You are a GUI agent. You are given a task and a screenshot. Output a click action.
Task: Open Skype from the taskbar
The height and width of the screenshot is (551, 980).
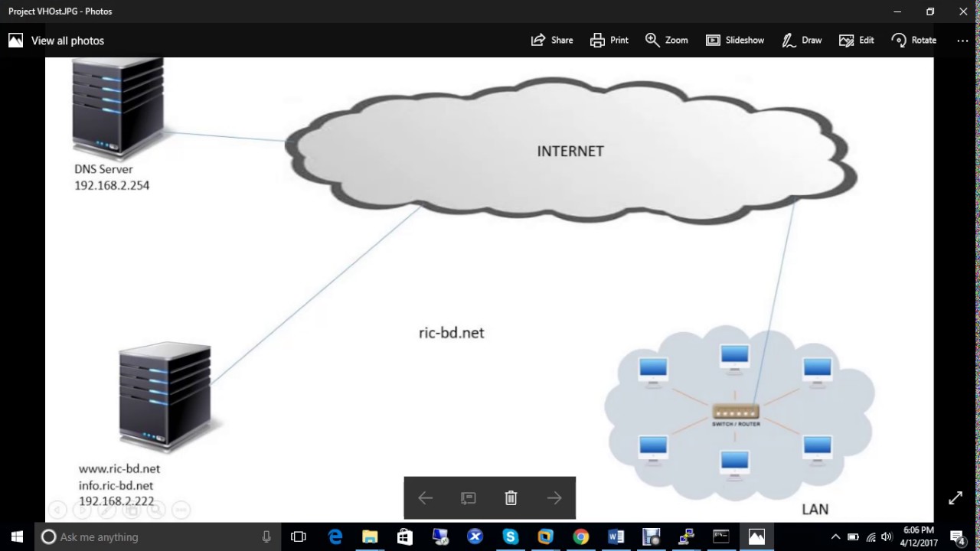[510, 536]
